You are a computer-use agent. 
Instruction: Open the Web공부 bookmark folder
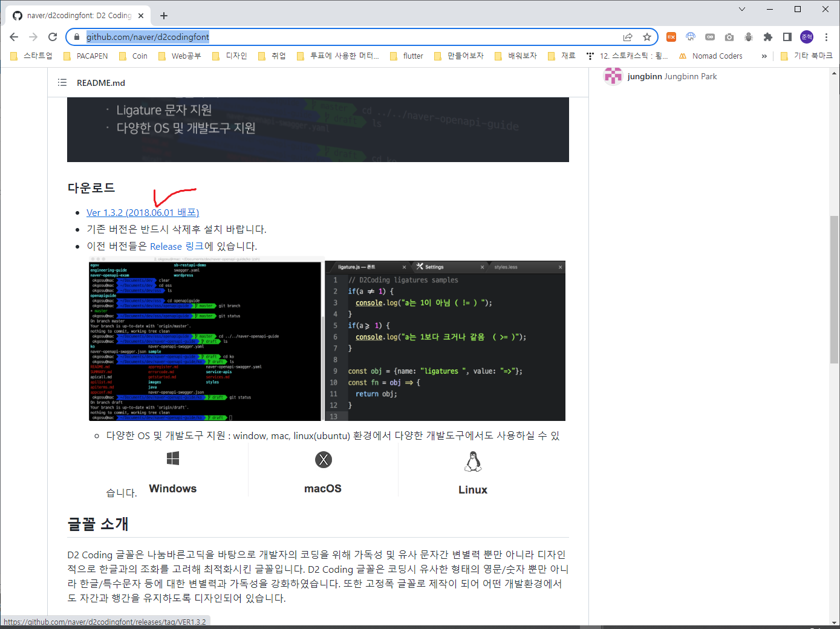[x=180, y=56]
